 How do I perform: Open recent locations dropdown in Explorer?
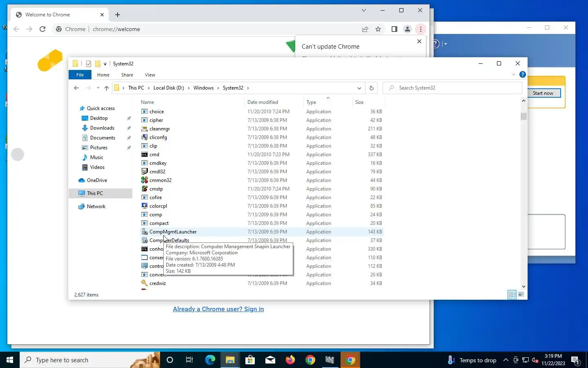pyautogui.click(x=98, y=88)
